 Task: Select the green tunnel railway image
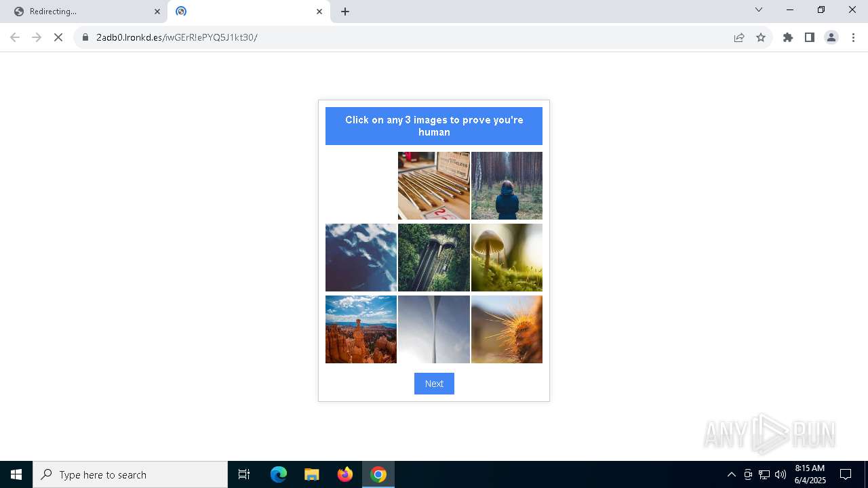pos(434,258)
